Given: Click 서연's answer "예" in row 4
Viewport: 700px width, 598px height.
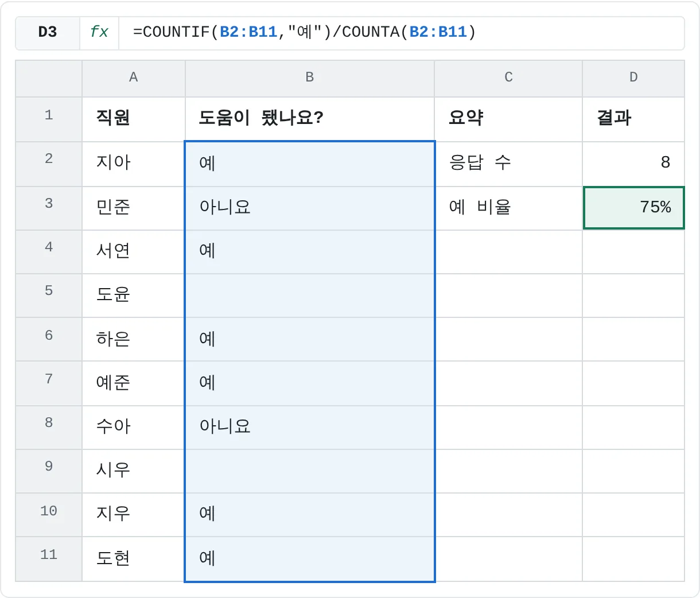Looking at the screenshot, I should click(x=310, y=252).
